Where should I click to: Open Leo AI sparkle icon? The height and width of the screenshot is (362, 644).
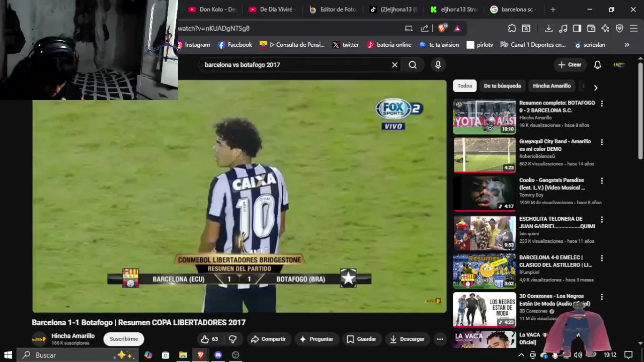pyautogui.click(x=605, y=28)
